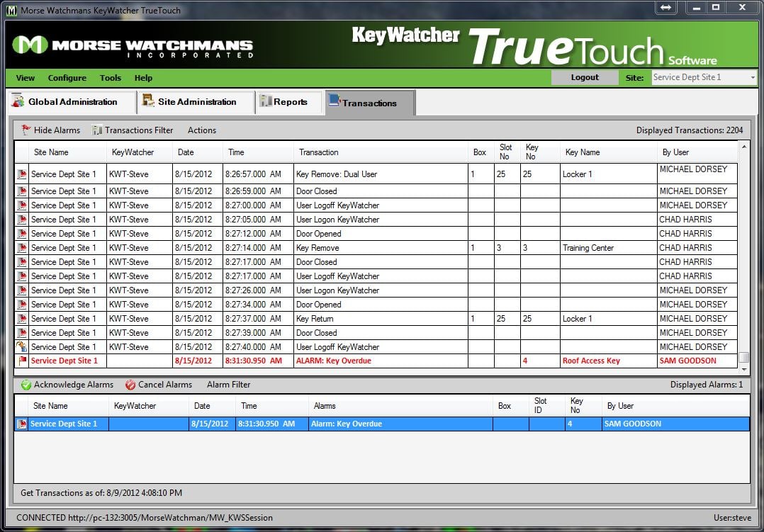Viewport: 764px width, 532px height.
Task: Click the Reports tab icon
Action: coord(266,101)
